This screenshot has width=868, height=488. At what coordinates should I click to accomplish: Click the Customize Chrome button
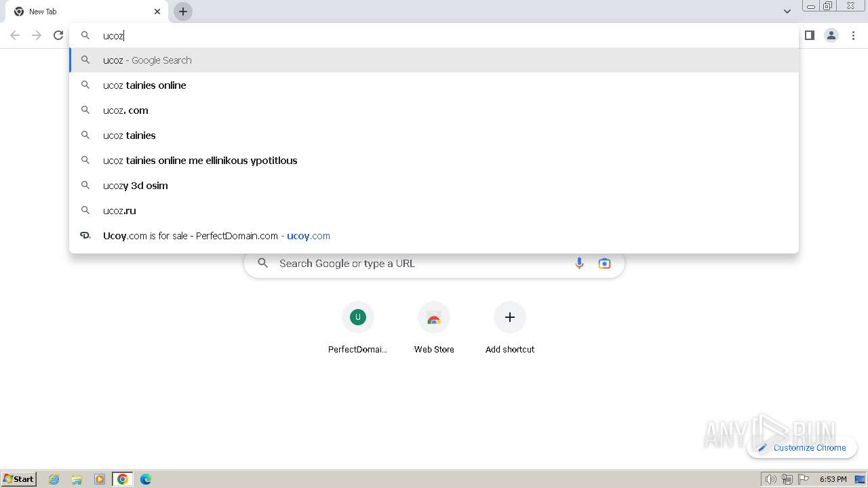coord(802,448)
